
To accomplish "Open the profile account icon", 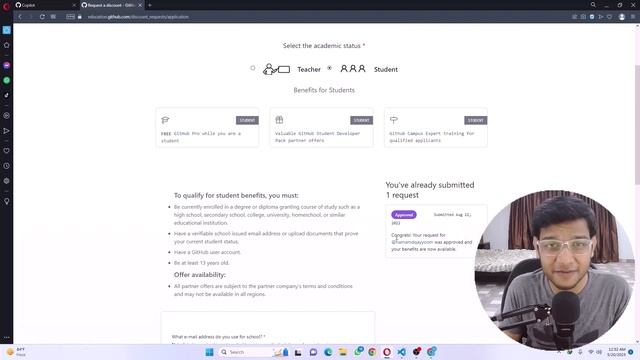I will [622, 17].
